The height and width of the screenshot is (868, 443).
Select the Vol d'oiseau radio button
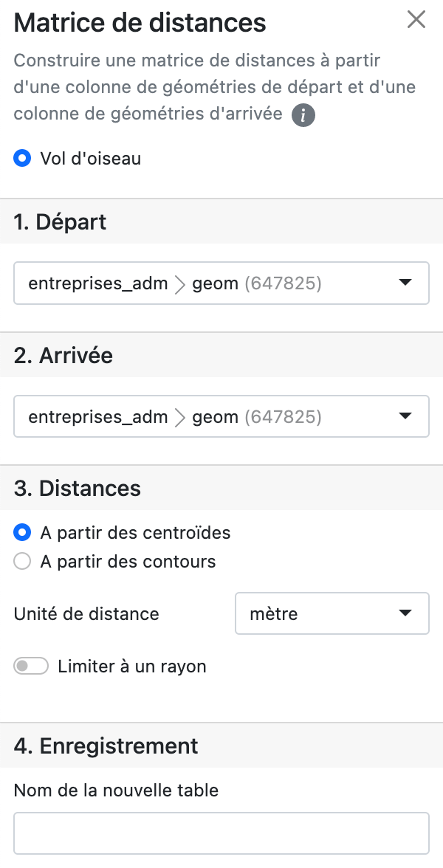pos(23,158)
